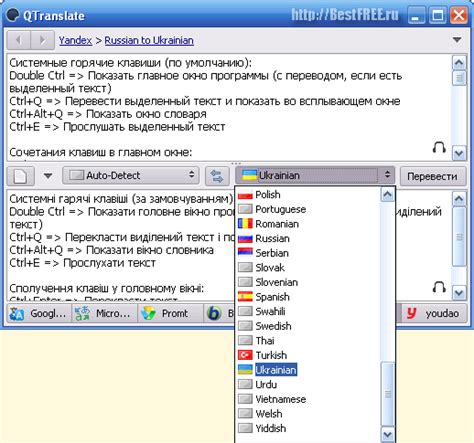Image resolution: width=474 pixels, height=443 pixels.
Task: Pick the highlighted Ukrainian entry
Action: (308, 370)
